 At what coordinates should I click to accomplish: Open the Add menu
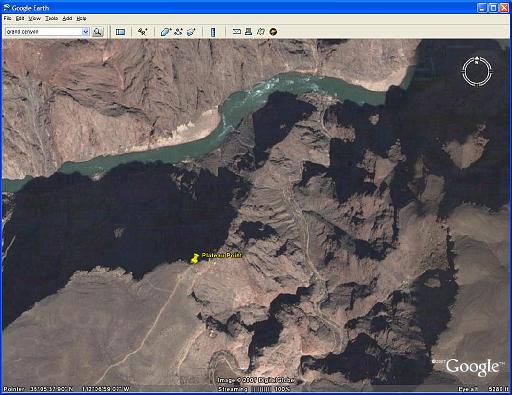click(67, 18)
